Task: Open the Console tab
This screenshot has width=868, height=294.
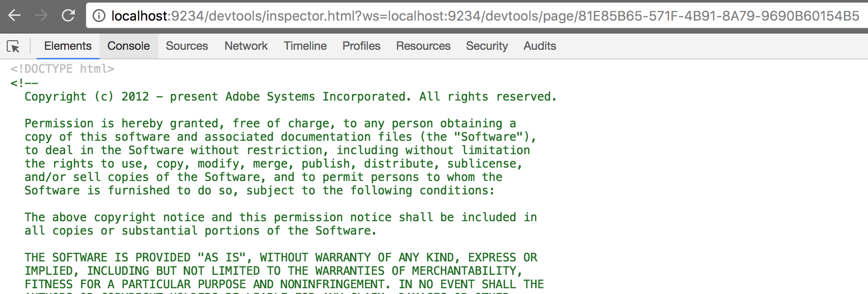Action: click(129, 46)
